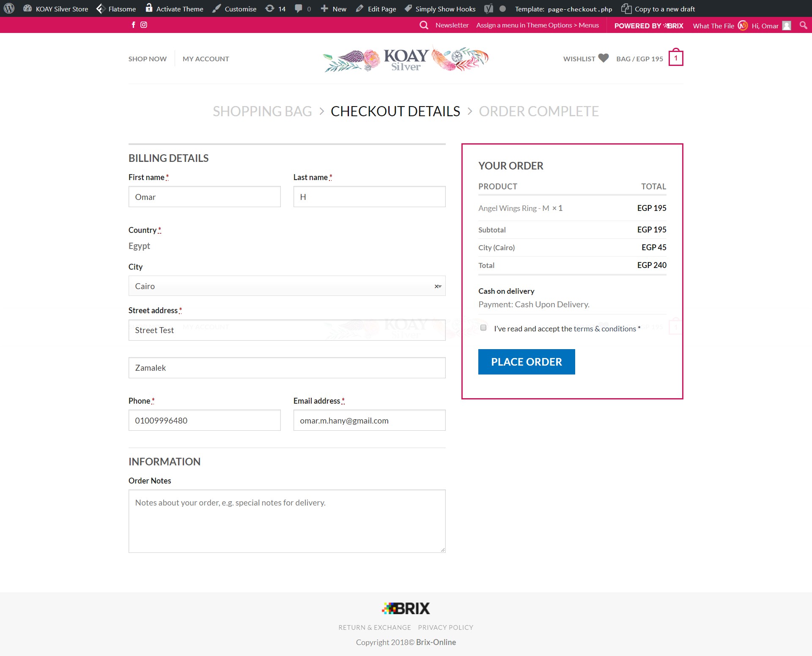Go to SHOP NOW menu item
Screen dimensions: 812x656
[147, 59]
